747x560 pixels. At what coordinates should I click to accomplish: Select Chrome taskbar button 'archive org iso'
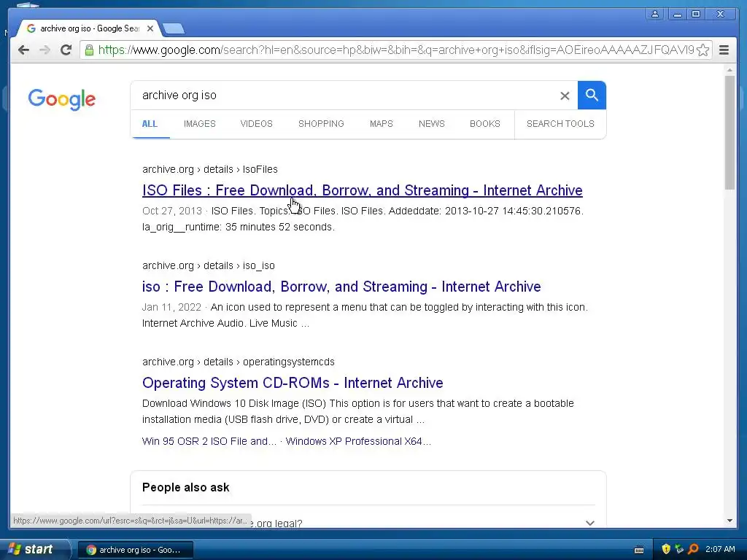coord(135,550)
